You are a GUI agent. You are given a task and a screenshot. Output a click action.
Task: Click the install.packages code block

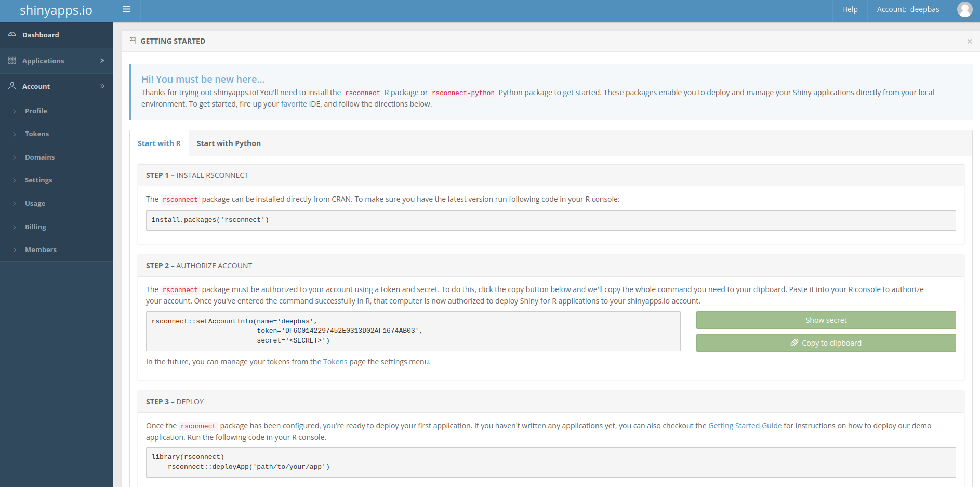(x=550, y=220)
